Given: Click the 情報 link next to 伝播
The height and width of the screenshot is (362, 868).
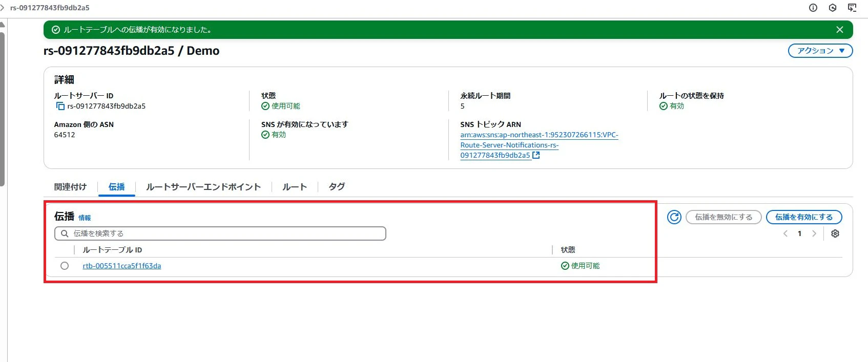Looking at the screenshot, I should tap(85, 218).
